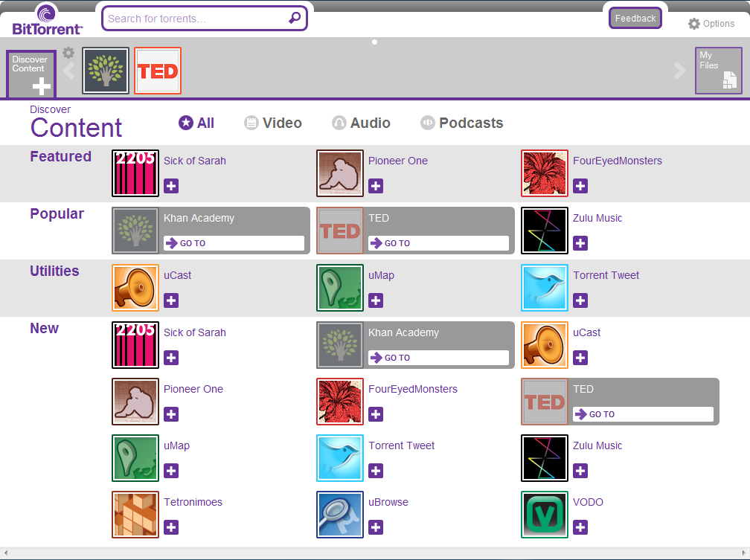The height and width of the screenshot is (560, 750).
Task: Add Pioneer One in New section
Action: [171, 414]
